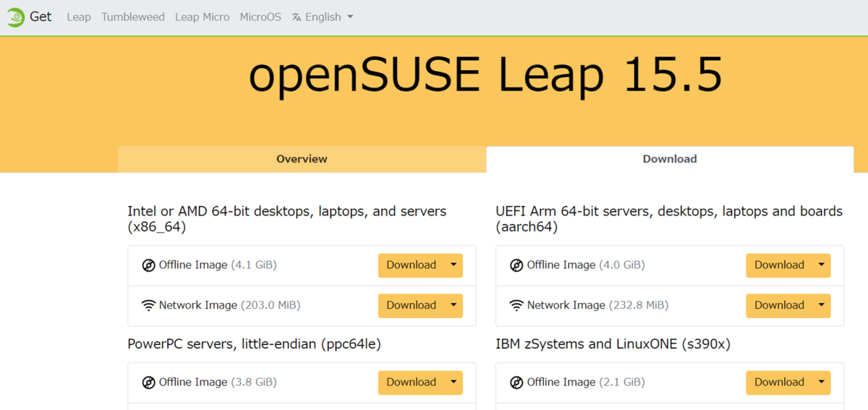Select the Download tab

pos(670,159)
